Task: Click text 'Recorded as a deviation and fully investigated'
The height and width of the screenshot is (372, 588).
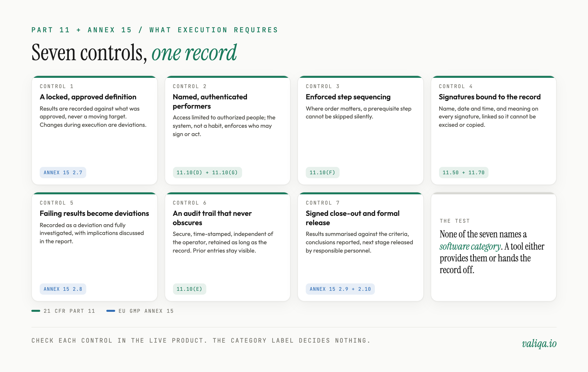Action: (83, 229)
